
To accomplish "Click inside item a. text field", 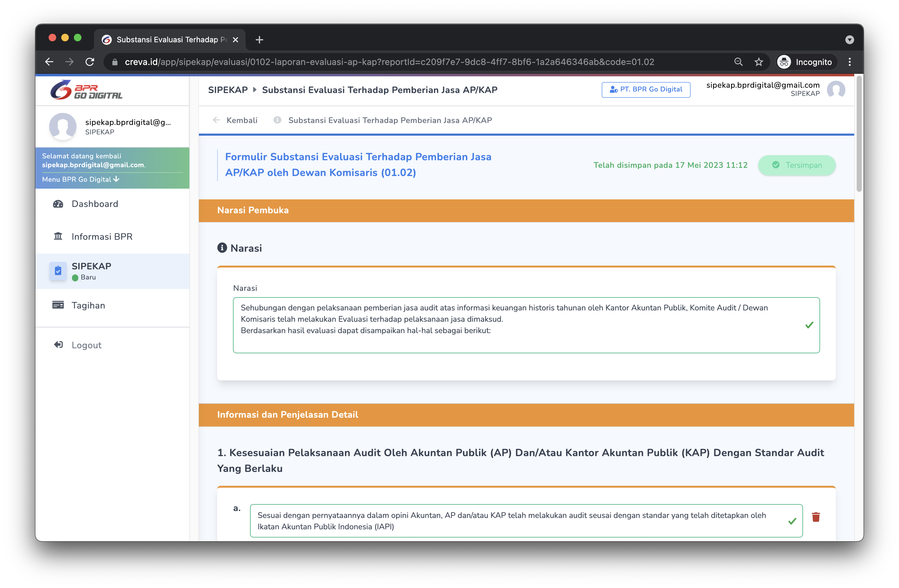I will point(526,521).
